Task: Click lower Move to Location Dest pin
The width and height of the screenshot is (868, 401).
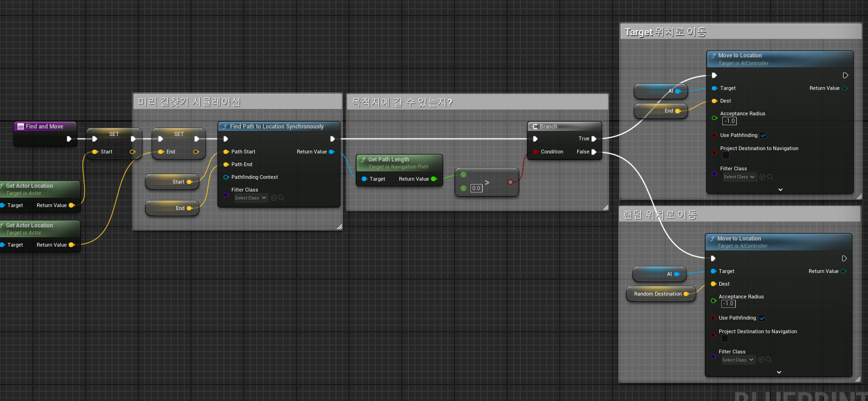Action: click(x=713, y=284)
